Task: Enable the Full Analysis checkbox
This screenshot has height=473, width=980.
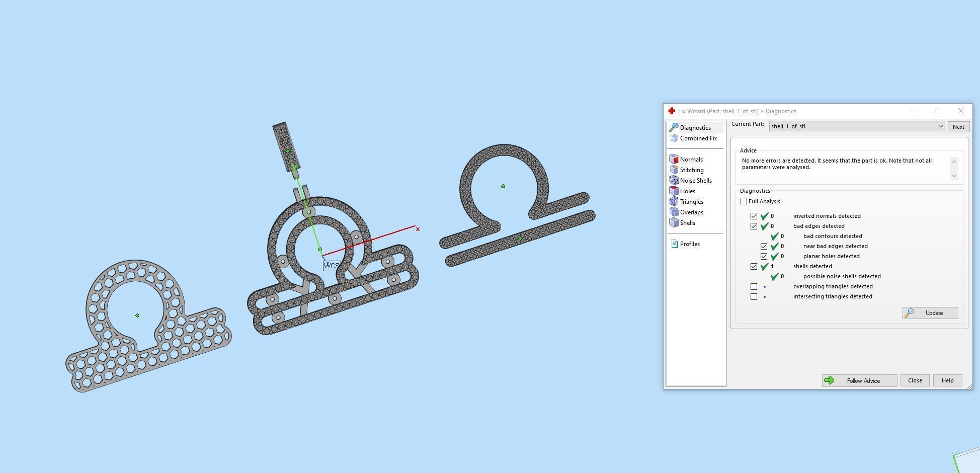Action: point(744,201)
